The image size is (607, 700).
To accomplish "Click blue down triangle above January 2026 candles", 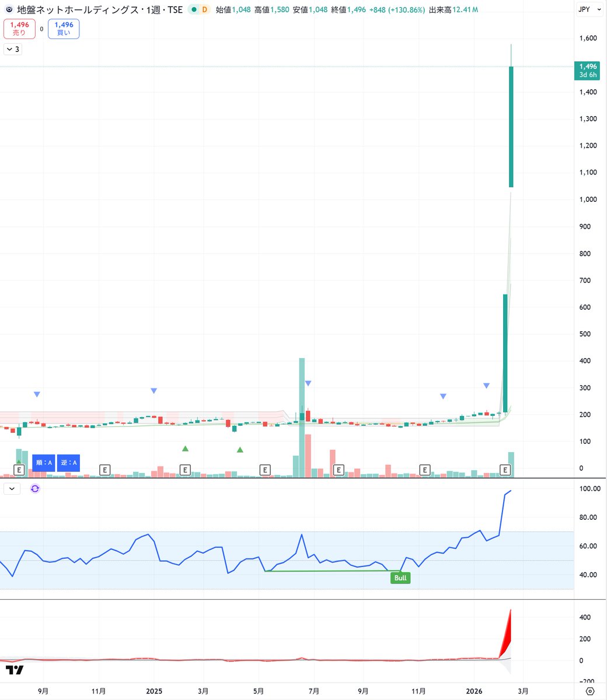I will click(486, 386).
